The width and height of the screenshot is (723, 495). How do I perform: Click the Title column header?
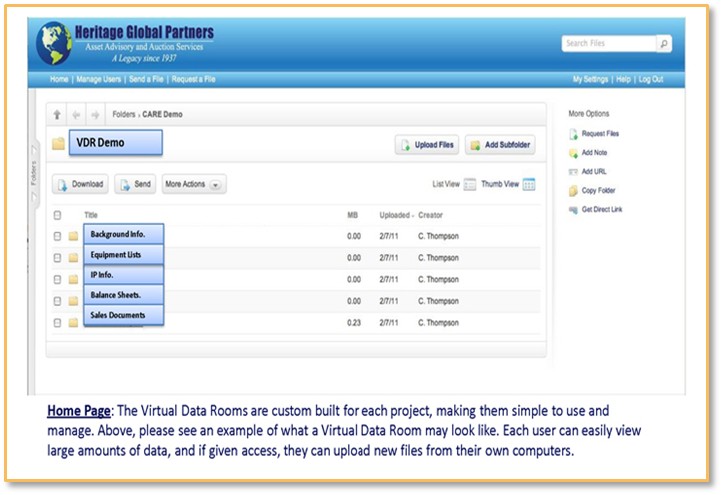point(91,215)
